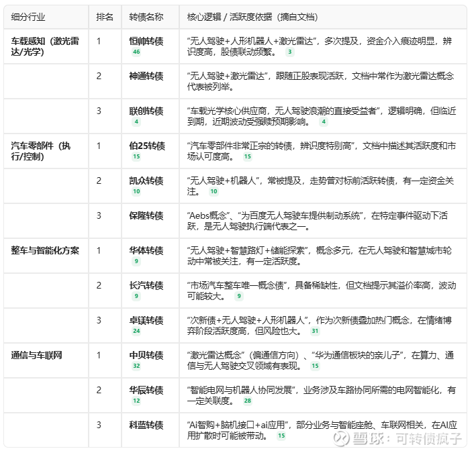This screenshot has width=476, height=453.
Task: Click the 联创转债 bond name
Action: click(x=146, y=111)
